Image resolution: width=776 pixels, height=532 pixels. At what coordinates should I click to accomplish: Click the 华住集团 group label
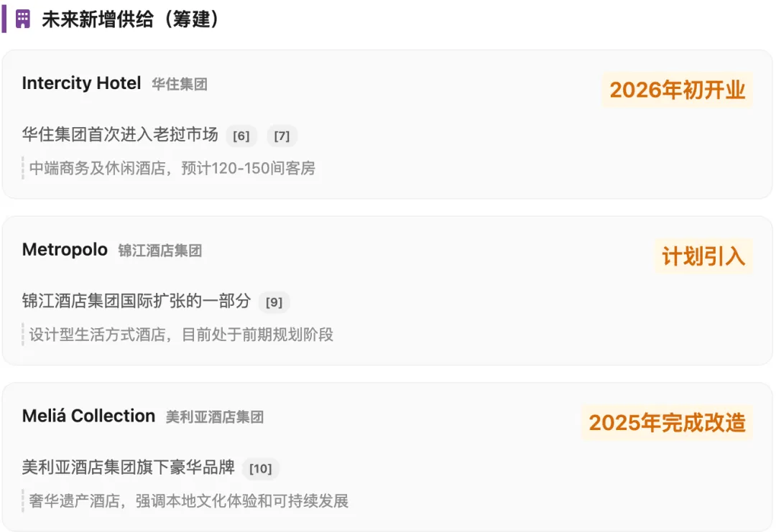tap(180, 84)
